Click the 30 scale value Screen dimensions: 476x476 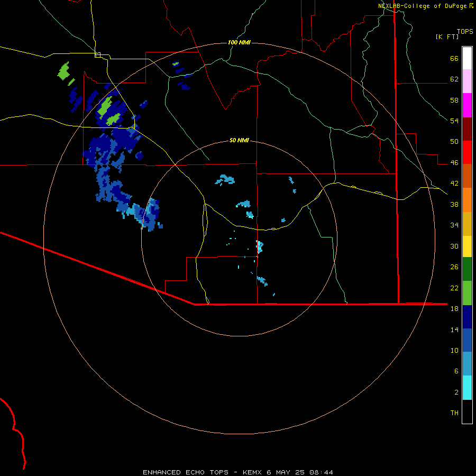(x=454, y=246)
